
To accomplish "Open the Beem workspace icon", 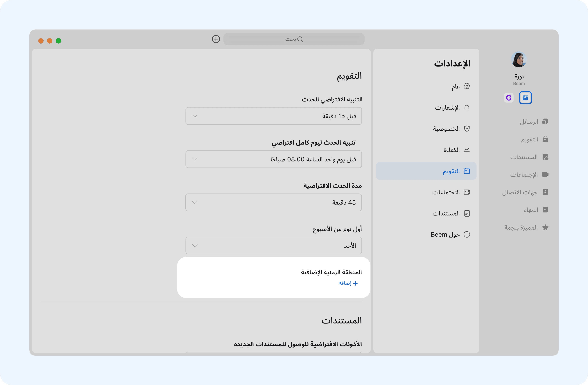I will click(525, 98).
